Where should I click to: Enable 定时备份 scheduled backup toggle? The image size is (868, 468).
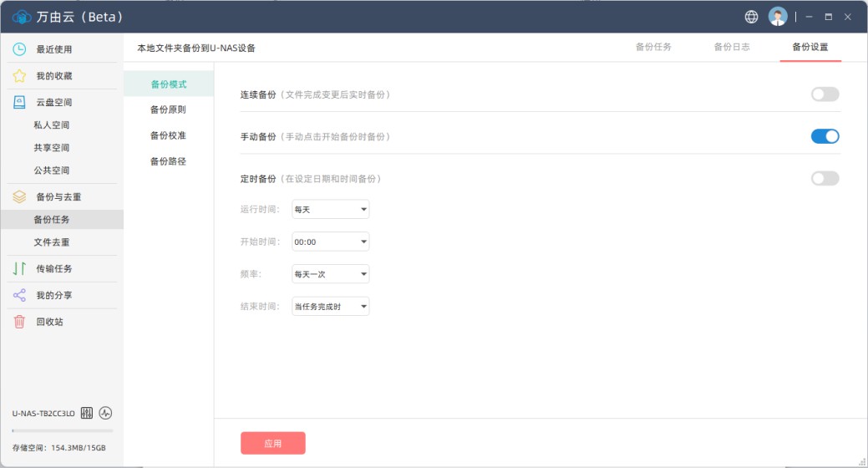tap(825, 178)
